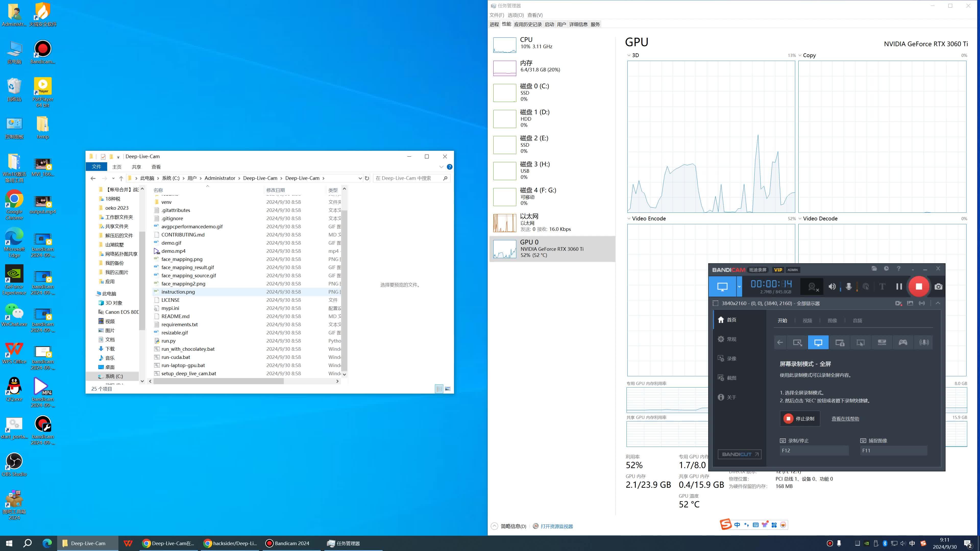Expand recording mode dropdown arrow in Bandicam
This screenshot has height=551, width=980.
pos(739,286)
